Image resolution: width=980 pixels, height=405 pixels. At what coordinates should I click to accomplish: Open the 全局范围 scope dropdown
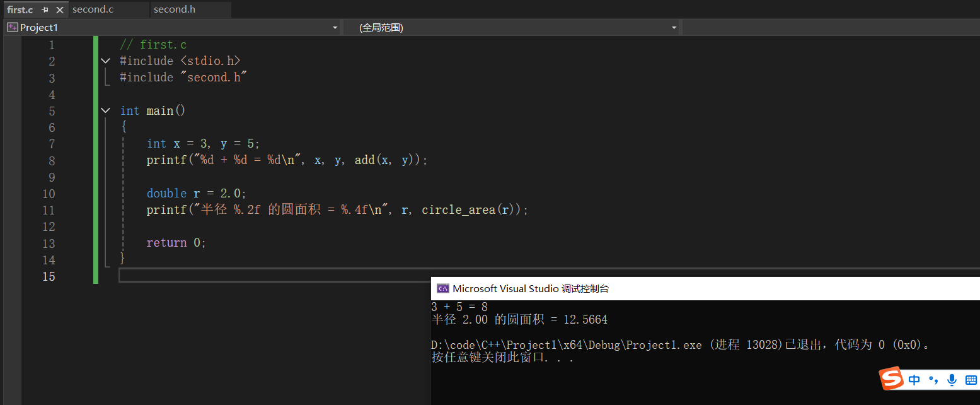[674, 28]
